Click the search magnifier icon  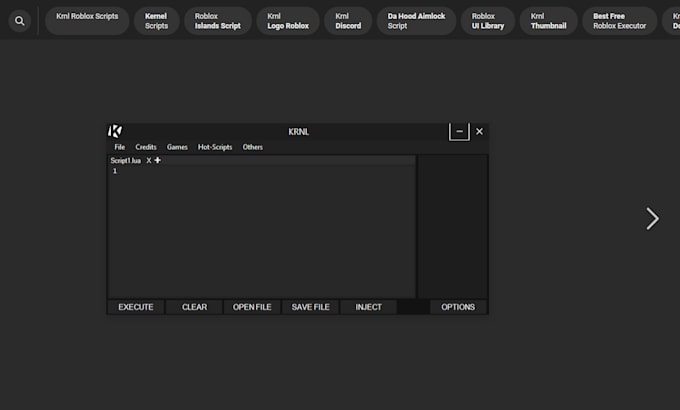[20, 21]
